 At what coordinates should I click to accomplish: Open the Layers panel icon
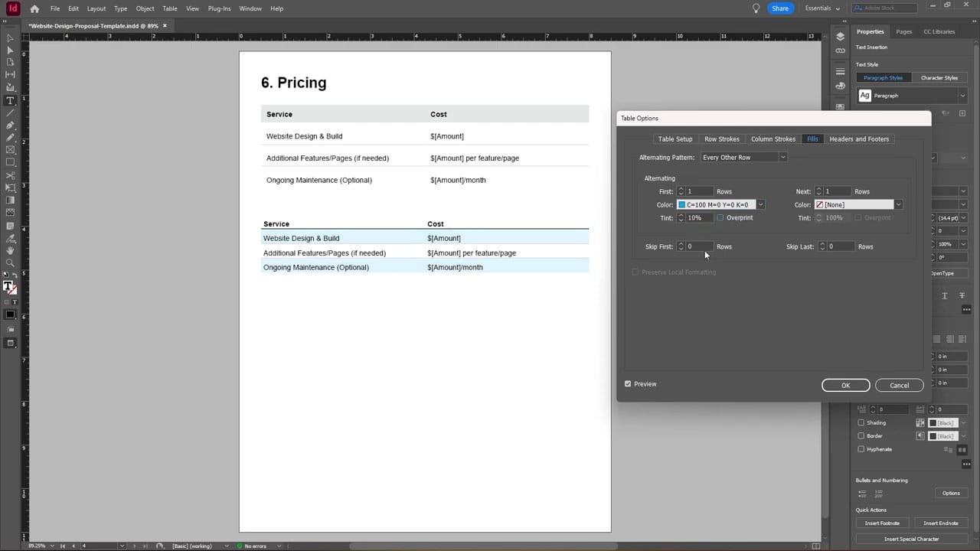840,36
